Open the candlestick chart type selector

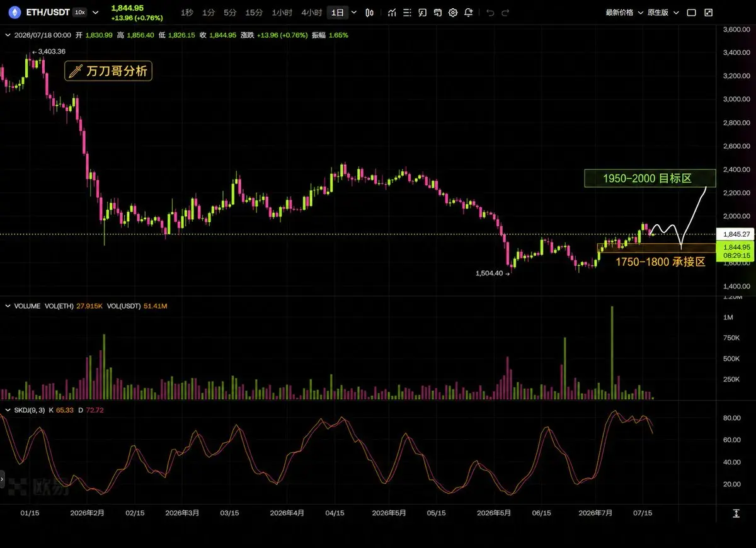pyautogui.click(x=370, y=13)
